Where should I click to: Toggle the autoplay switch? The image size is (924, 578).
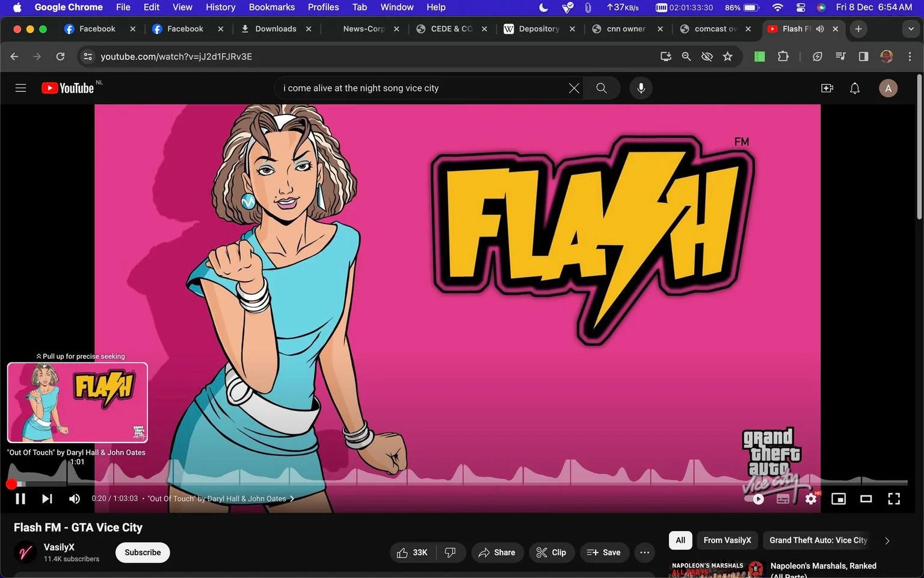click(x=755, y=499)
